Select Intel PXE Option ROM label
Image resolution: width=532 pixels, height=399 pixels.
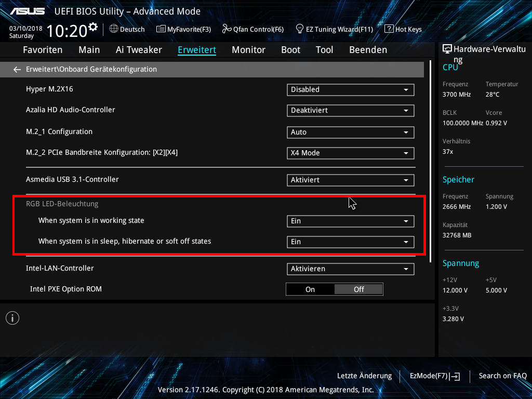(66, 289)
